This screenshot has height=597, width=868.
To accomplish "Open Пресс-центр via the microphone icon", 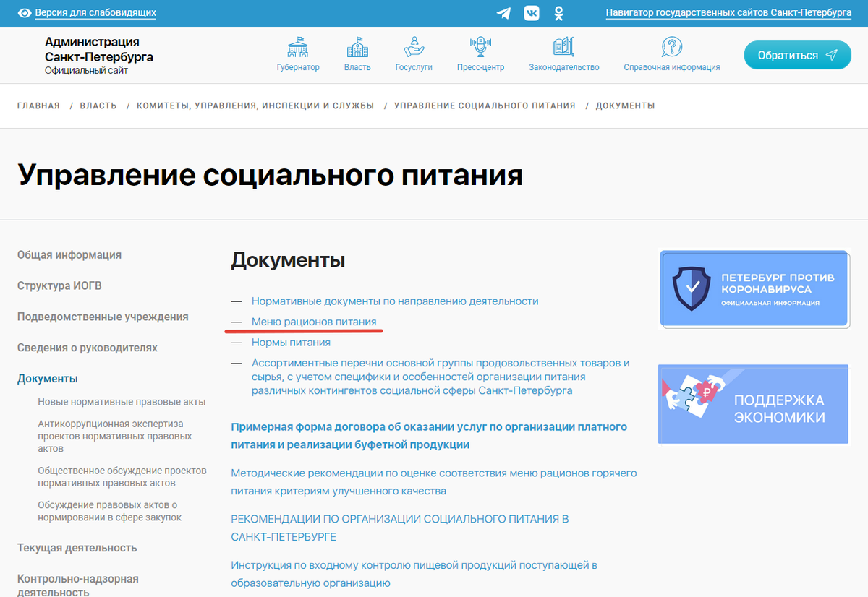I will (479, 46).
